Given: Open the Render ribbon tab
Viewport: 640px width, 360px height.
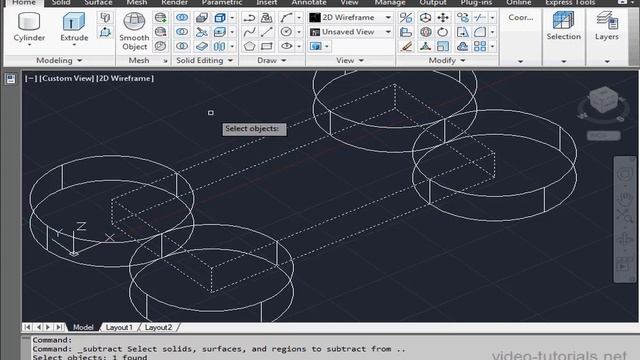Looking at the screenshot, I should coord(174,3).
